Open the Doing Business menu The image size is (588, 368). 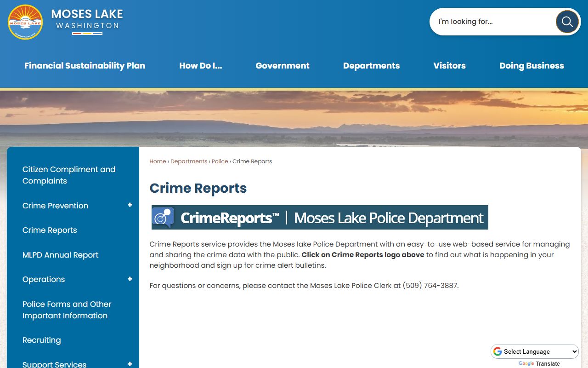coord(531,66)
